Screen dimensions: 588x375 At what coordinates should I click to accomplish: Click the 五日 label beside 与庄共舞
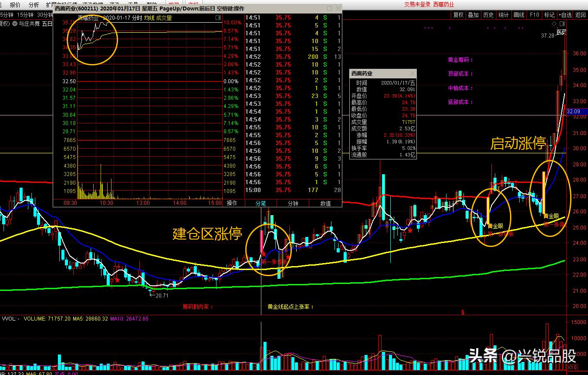47,24
